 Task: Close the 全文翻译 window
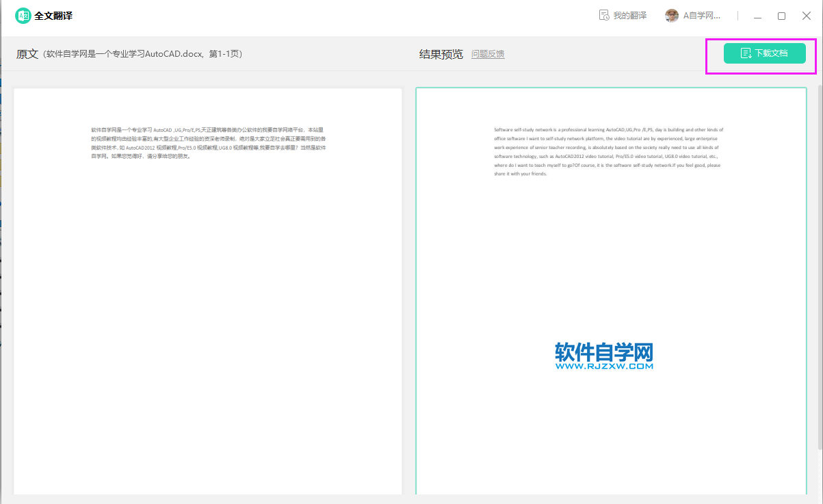point(807,15)
